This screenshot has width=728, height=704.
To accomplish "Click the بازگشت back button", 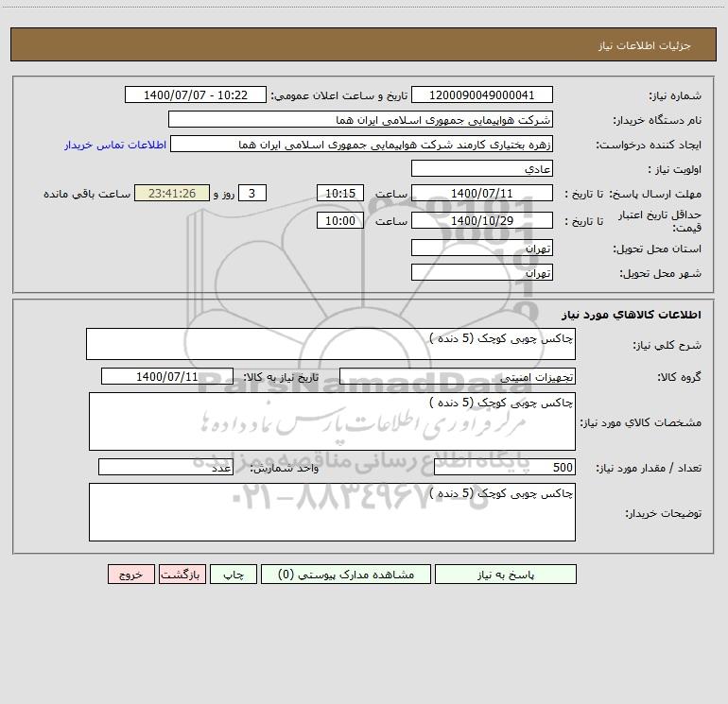I will tap(182, 574).
